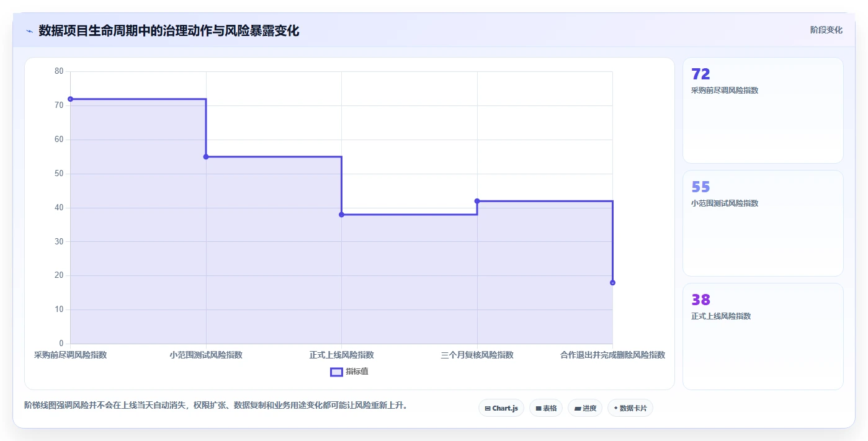
Task: Click the y-axis value 40
Action: (x=59, y=208)
